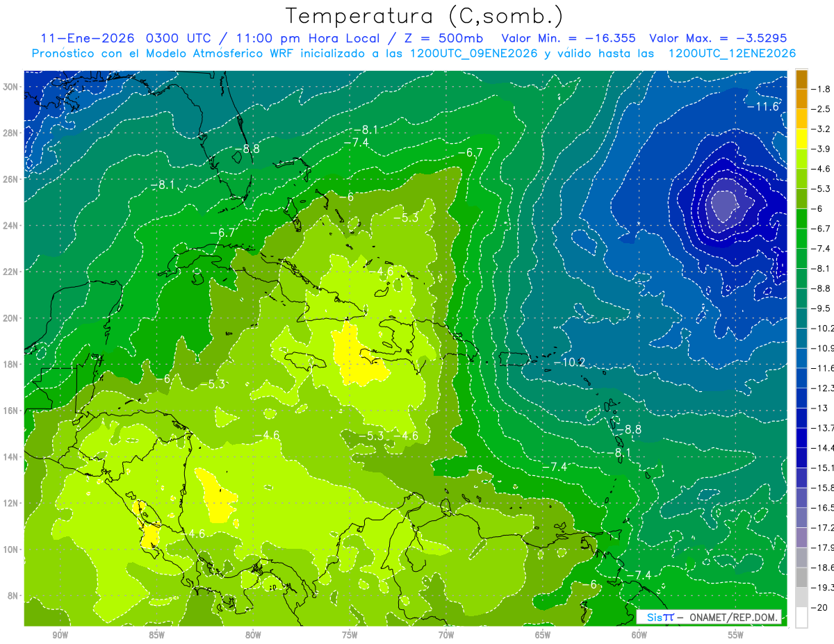Click the 'ONAMET/REP.DOM.' credit label
Viewport: 834px width, 644px height.
click(x=734, y=617)
